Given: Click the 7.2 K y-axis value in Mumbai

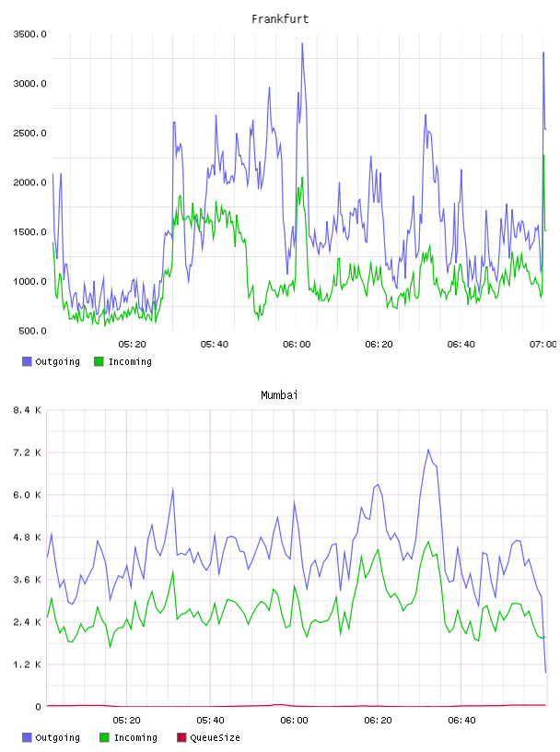Looking at the screenshot, I should click(x=27, y=452).
